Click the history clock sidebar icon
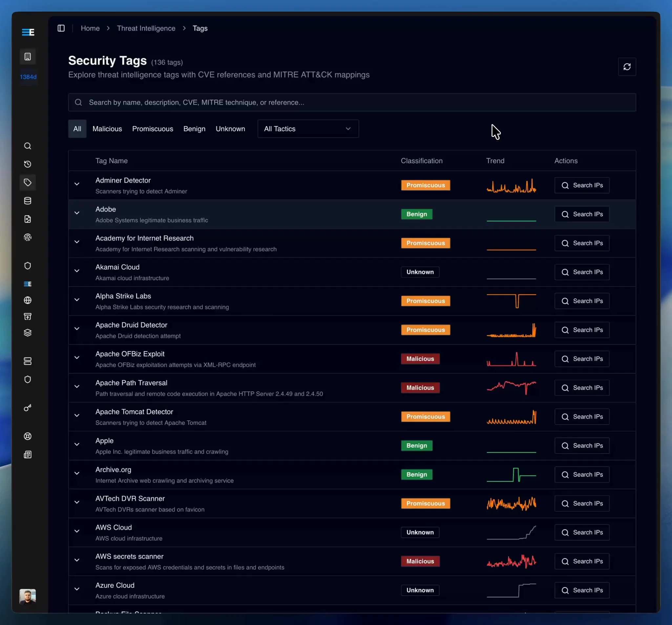The image size is (672, 625). click(x=28, y=164)
